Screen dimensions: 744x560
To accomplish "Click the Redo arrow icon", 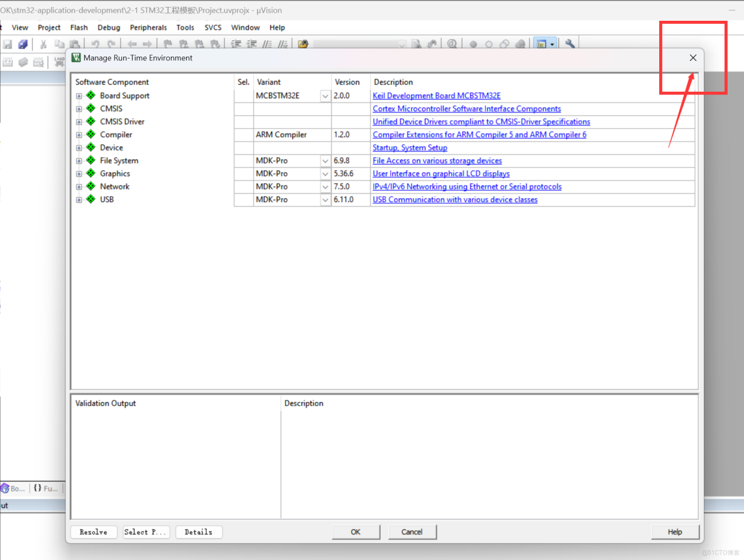I will (111, 44).
